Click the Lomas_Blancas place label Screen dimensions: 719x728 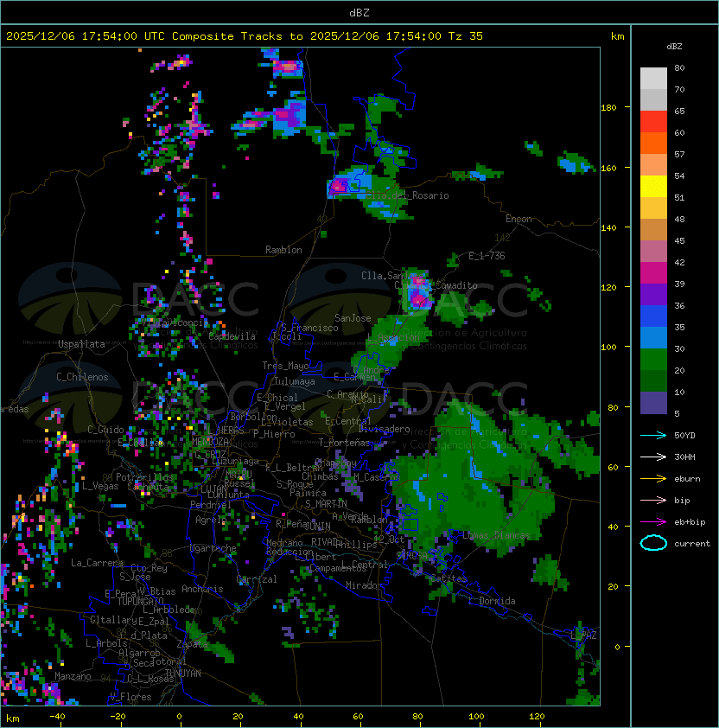pos(496,535)
